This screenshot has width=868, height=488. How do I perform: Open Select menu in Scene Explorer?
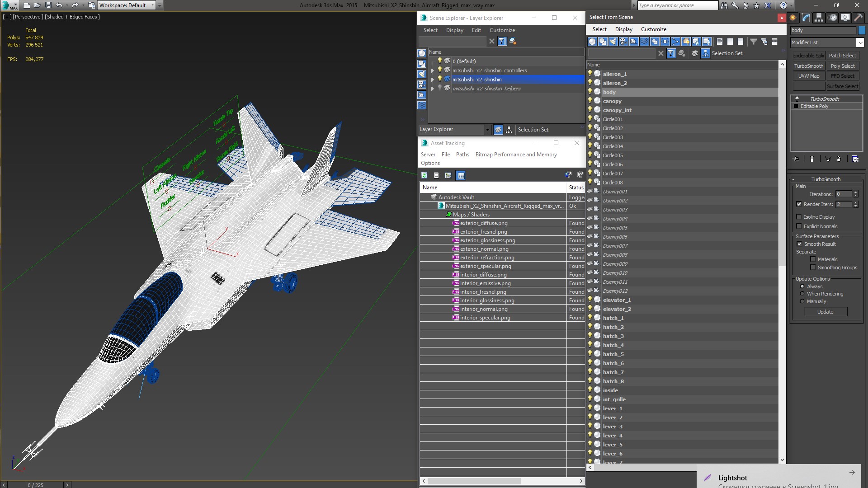430,30
